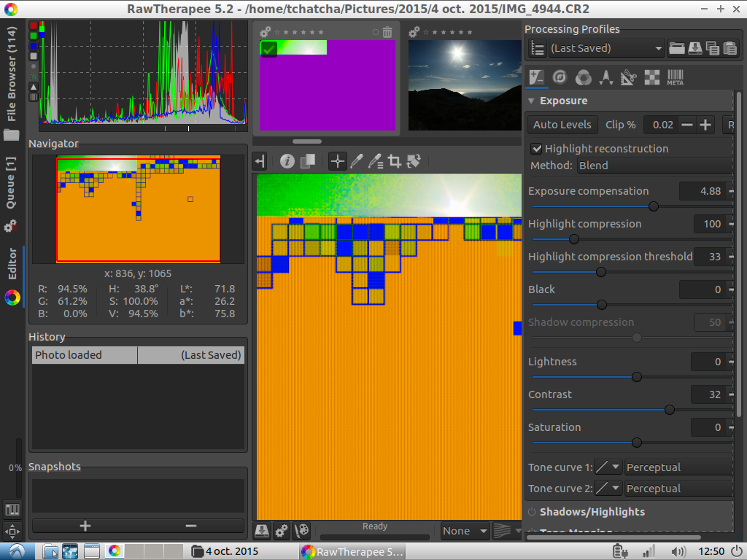The image size is (747, 560).
Task: Click the save current image icon
Action: pyautogui.click(x=262, y=530)
